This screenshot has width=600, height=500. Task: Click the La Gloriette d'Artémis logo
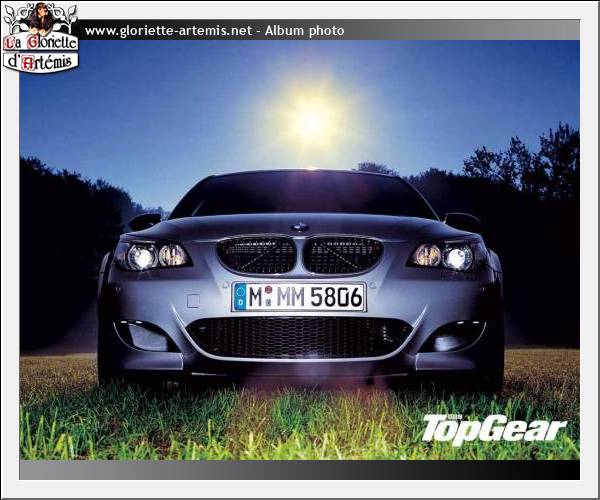click(40, 37)
